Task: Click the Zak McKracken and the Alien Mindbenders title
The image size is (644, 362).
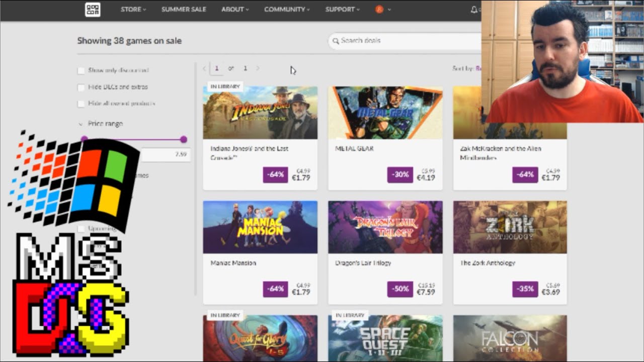Action: (501, 153)
